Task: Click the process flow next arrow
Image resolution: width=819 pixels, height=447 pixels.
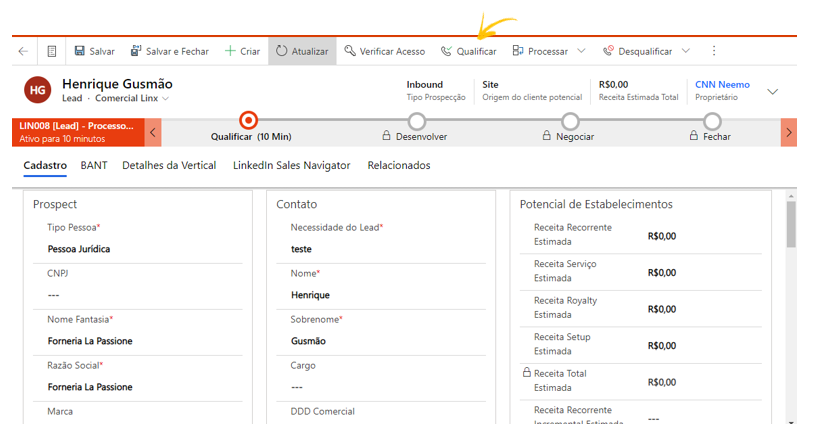Action: [x=788, y=132]
